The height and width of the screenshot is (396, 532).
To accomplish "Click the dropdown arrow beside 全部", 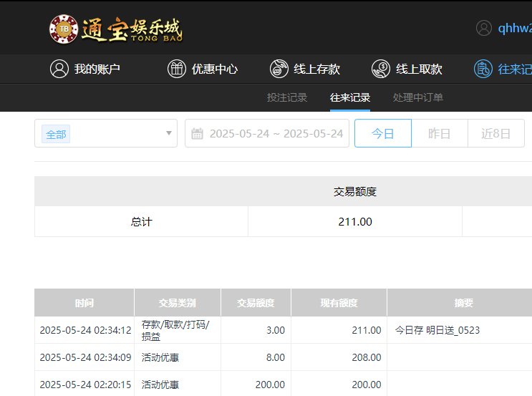I will pos(169,133).
